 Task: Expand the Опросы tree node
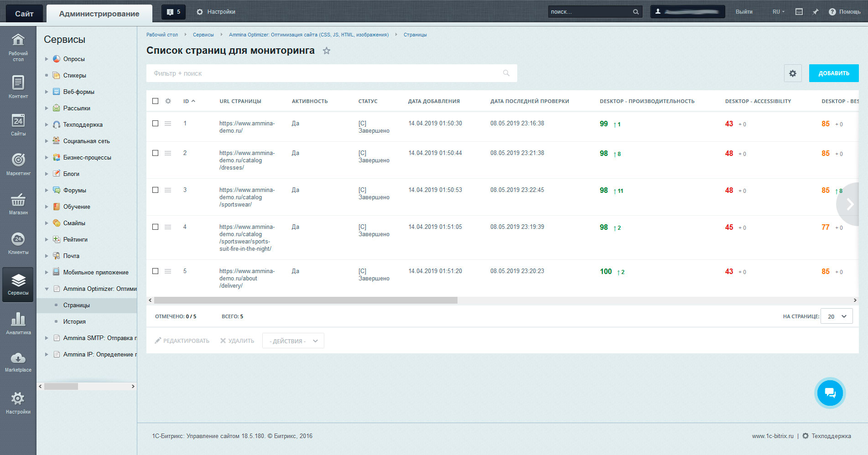pos(47,59)
